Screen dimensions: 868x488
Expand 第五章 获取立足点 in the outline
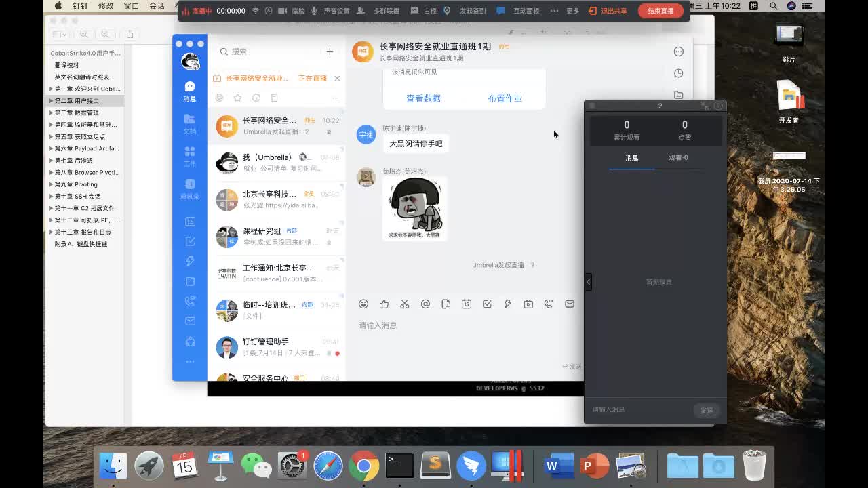pyautogui.click(x=51, y=136)
